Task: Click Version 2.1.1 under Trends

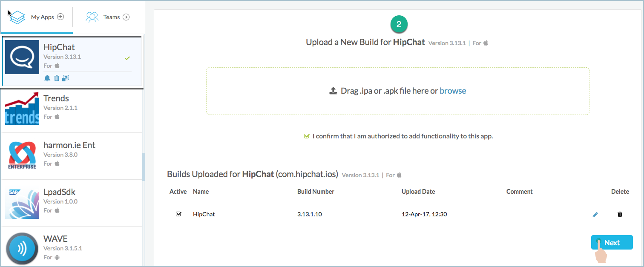Action: 60,108
